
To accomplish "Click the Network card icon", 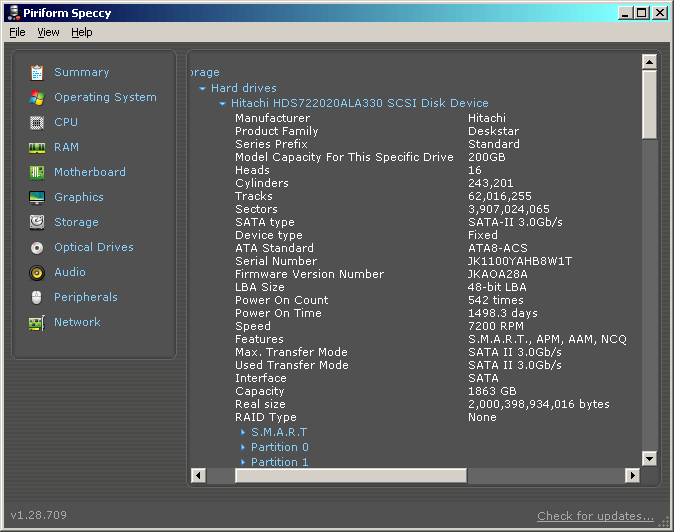I will [37, 323].
